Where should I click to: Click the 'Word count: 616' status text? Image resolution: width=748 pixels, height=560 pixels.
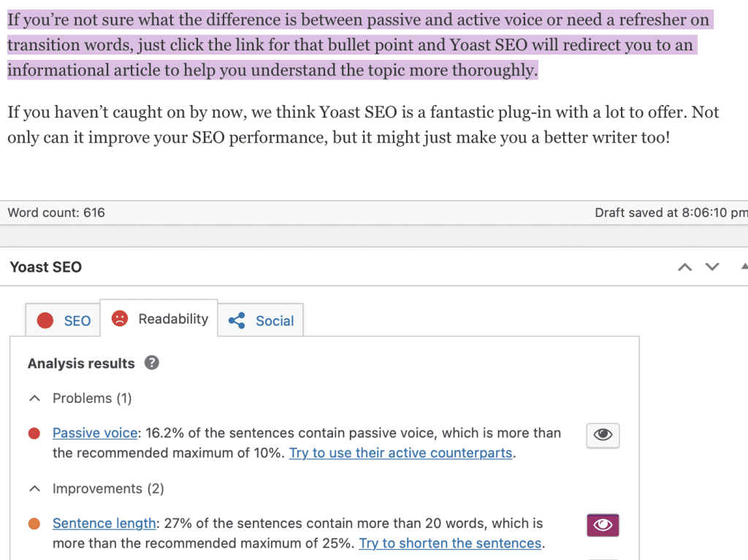(56, 212)
